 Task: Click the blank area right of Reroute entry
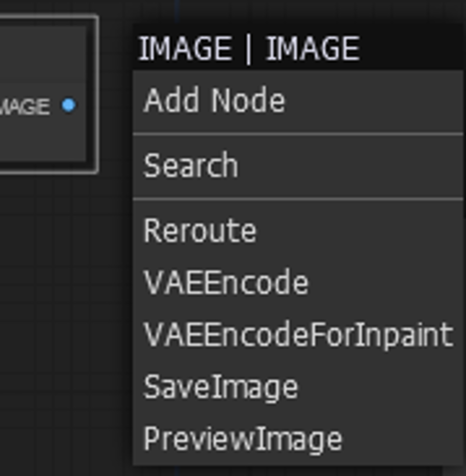[359, 230]
